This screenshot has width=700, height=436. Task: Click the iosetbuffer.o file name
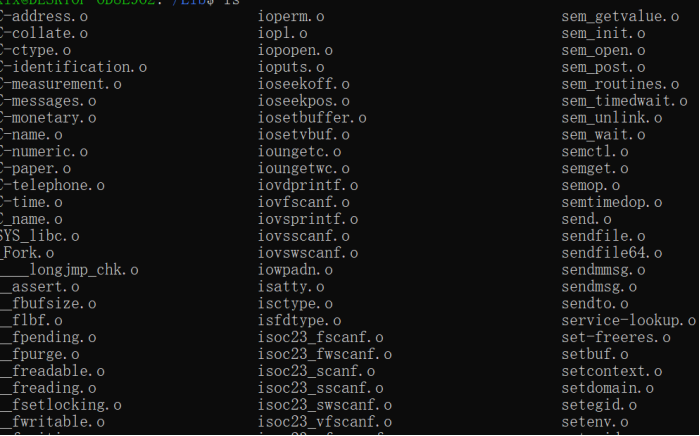tap(312, 118)
